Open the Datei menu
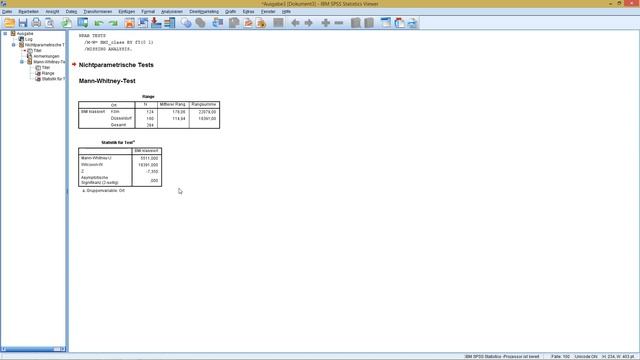Image resolution: width=640 pixels, height=360 pixels. (7, 11)
